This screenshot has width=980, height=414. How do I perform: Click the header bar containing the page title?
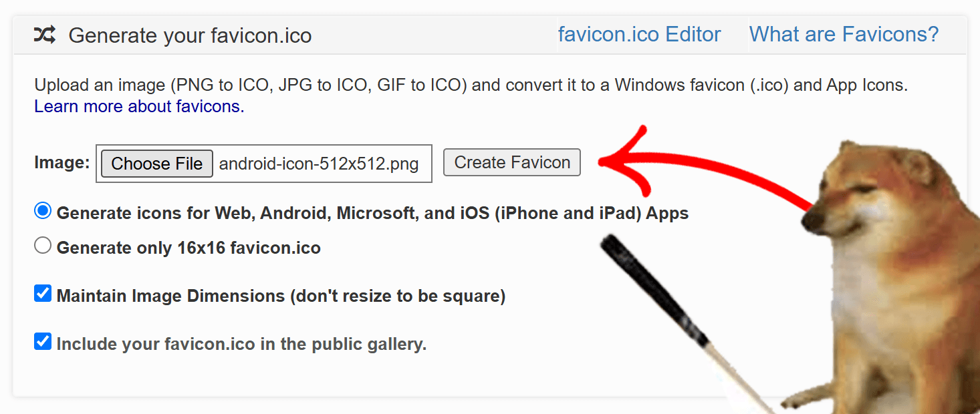point(435,35)
